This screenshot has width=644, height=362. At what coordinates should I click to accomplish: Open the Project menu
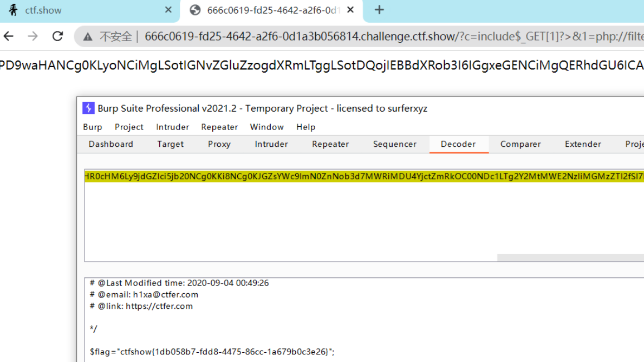pos(129,127)
